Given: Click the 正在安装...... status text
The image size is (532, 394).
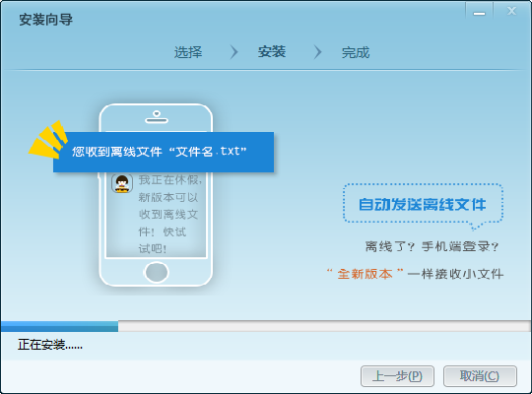Looking at the screenshot, I should click(x=50, y=345).
